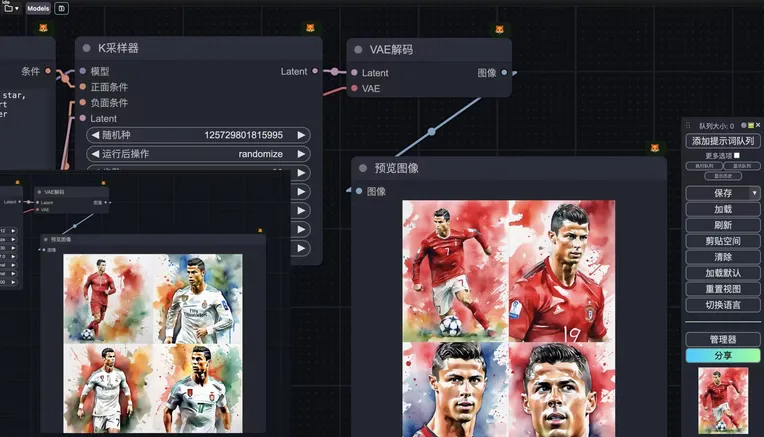
Task: Click 加载默认 button
Action: [x=723, y=273]
